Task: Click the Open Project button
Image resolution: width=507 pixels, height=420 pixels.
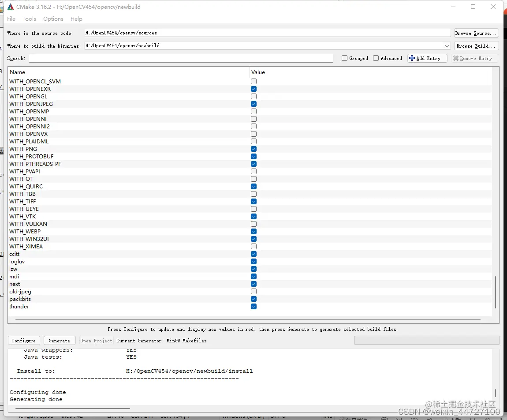Action: (x=96, y=341)
